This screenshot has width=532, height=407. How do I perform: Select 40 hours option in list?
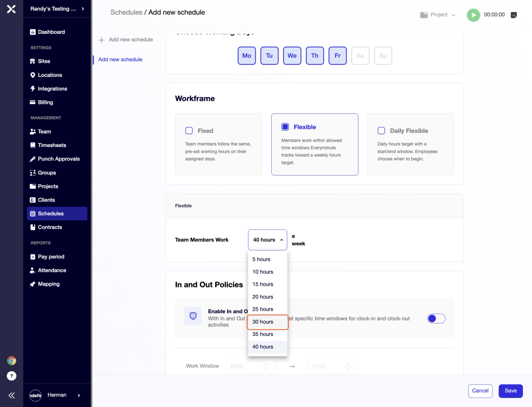click(x=268, y=347)
